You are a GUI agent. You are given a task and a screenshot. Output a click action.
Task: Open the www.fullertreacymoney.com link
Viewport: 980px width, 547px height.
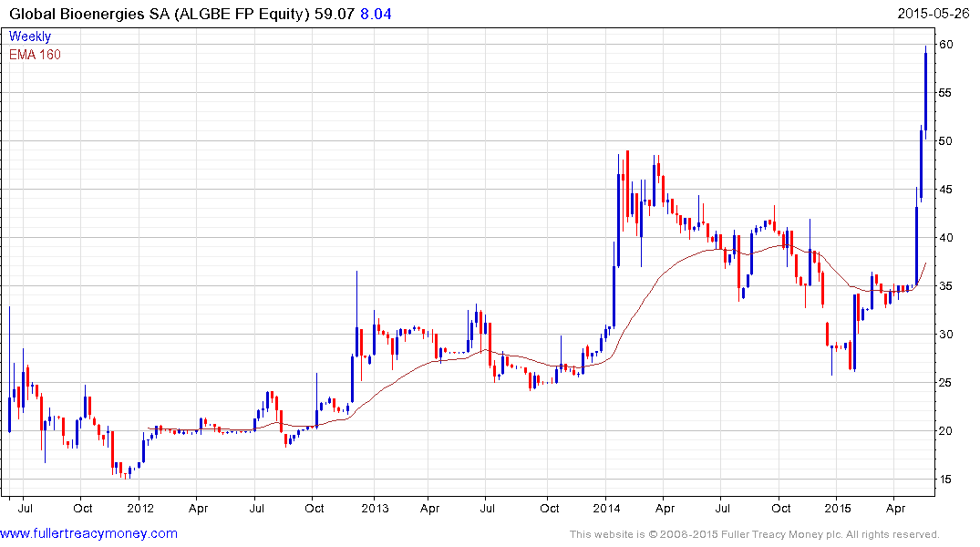tap(88, 533)
